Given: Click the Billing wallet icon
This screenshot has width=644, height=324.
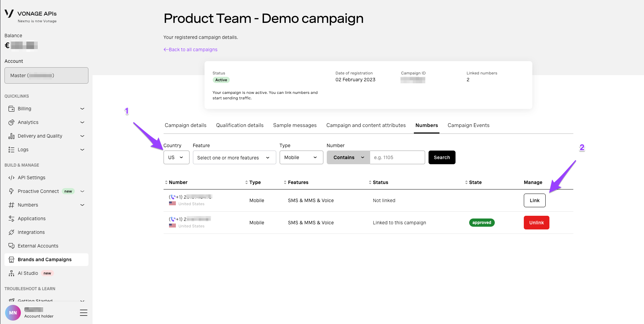Looking at the screenshot, I should click(x=11, y=109).
